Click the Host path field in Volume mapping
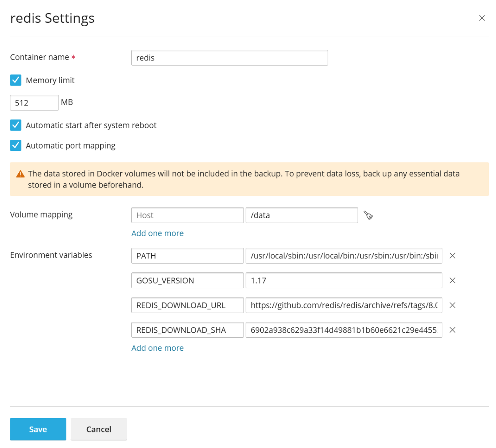Viewport: 496px width, 448px height. point(187,215)
